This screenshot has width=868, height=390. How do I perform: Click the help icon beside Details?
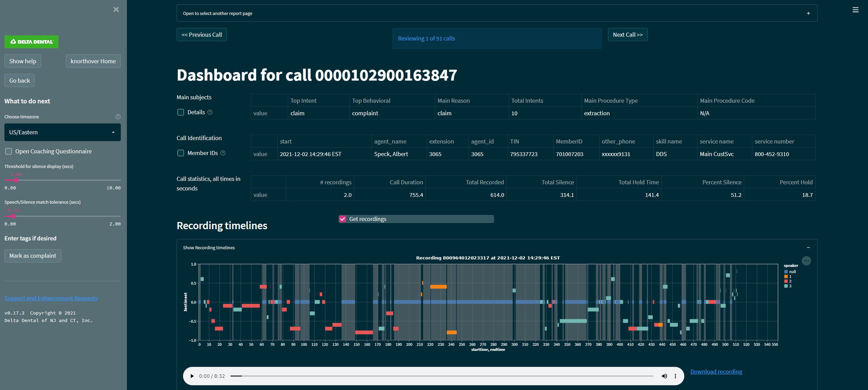click(x=210, y=112)
